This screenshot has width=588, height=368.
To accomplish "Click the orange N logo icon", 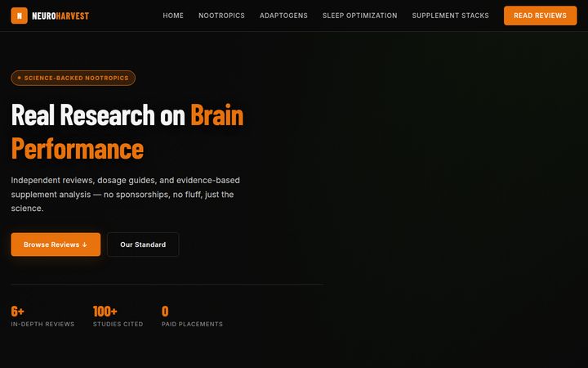I will tap(19, 16).
